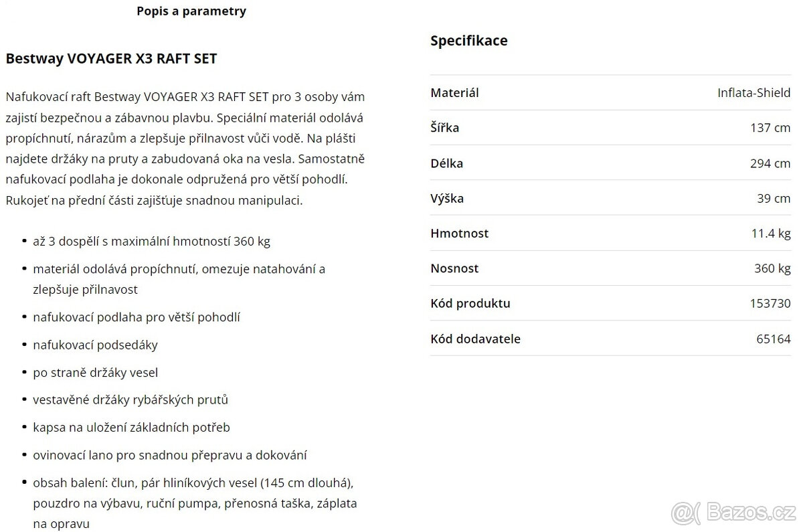This screenshot has height=532, width=803.
Task: Click the bullet about nafukovací podsedáky
Action: [x=95, y=345]
